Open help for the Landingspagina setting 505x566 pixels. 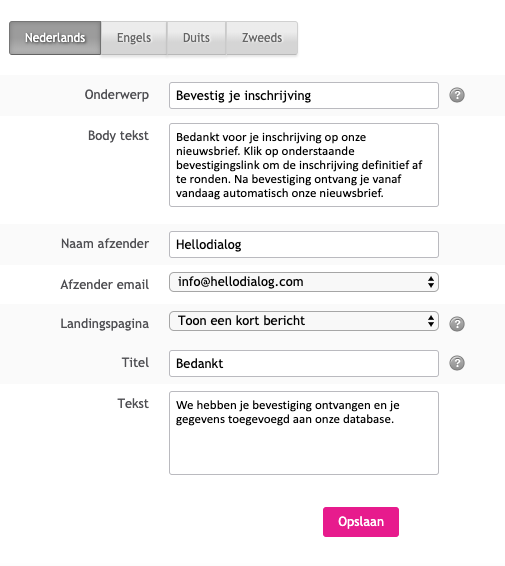pos(457,324)
